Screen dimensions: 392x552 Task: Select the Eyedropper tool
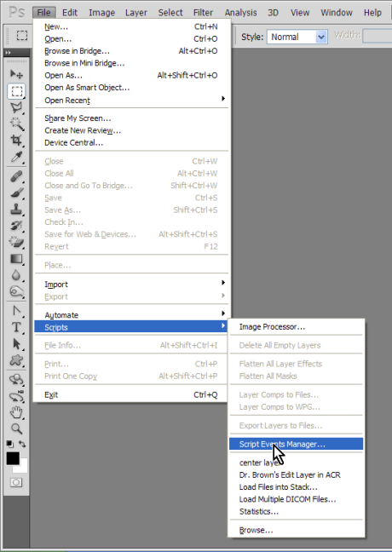click(x=16, y=157)
